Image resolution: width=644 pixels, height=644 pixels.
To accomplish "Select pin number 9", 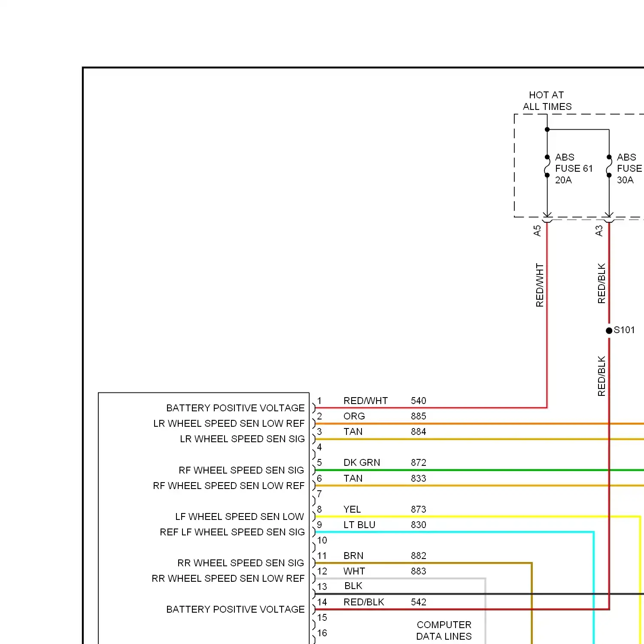I will coord(319,525).
